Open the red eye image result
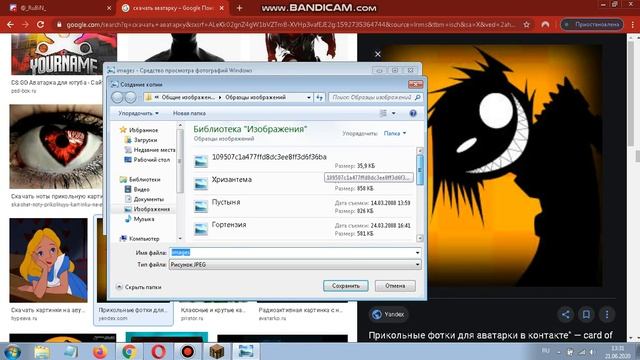Image resolution: width=640 pixels, height=360 pixels. [56, 147]
